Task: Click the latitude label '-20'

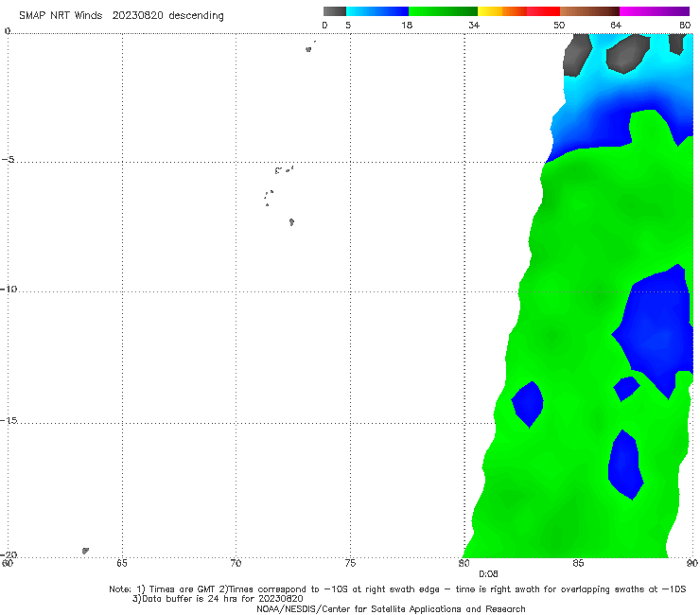Action: (x=9, y=554)
